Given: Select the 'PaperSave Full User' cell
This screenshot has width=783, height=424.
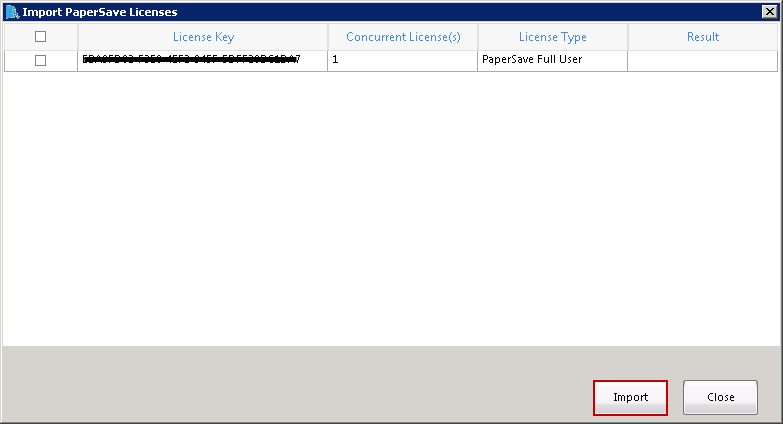Looking at the screenshot, I should tap(552, 60).
